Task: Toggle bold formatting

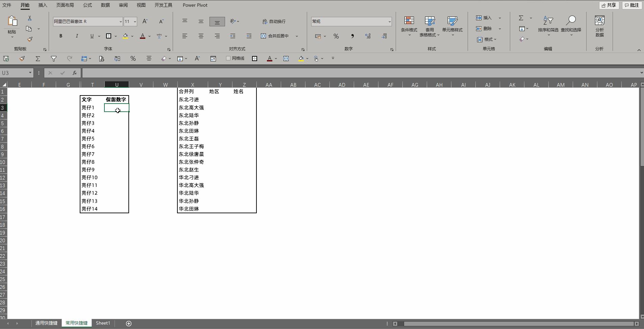Action: [x=61, y=36]
